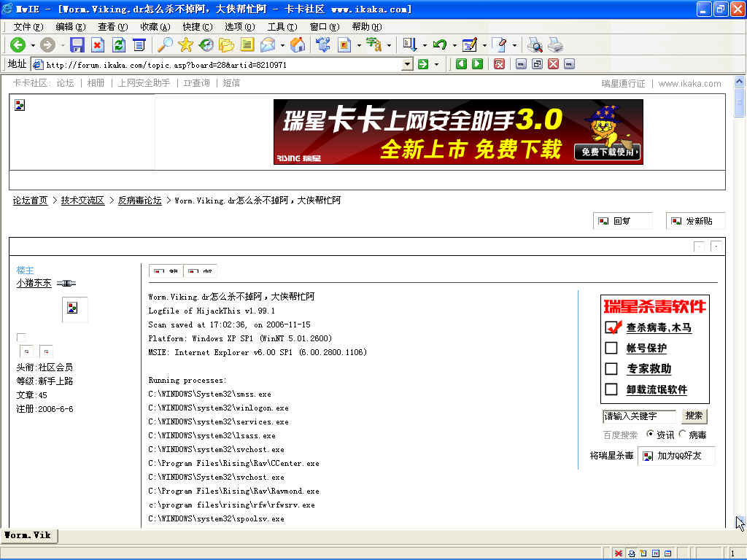Image resolution: width=747 pixels, height=560 pixels.
Task: Click the Refresh page icon with green arrows
Action: pyautogui.click(x=119, y=45)
